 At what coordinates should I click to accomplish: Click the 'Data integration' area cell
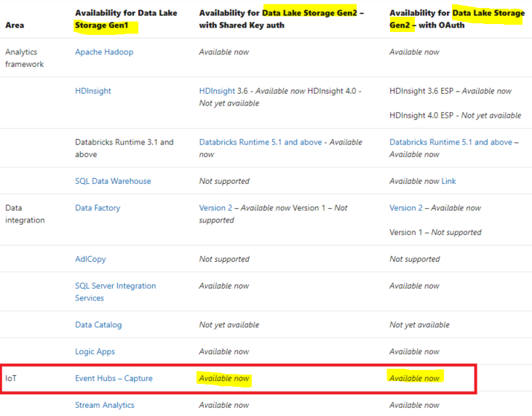pyautogui.click(x=25, y=214)
